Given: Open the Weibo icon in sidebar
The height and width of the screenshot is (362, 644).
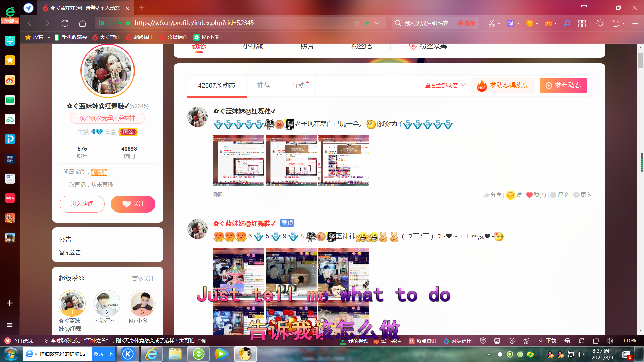Looking at the screenshot, I should tap(10, 80).
